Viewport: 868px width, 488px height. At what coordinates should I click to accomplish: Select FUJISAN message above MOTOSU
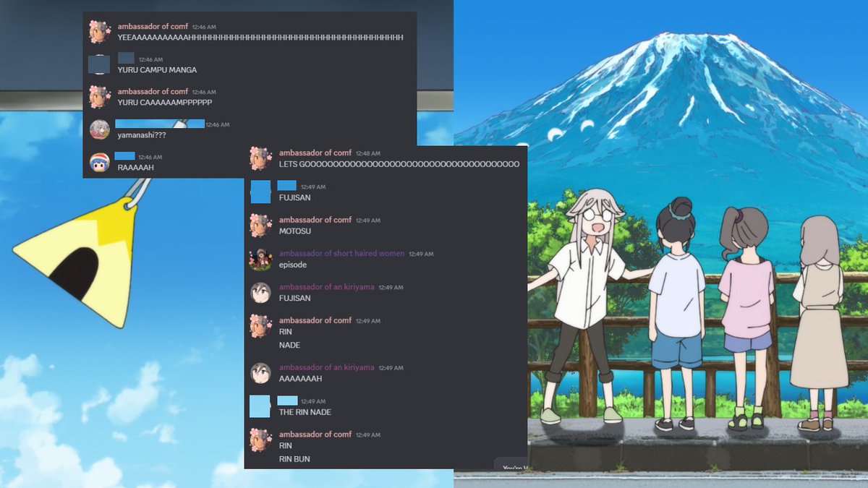coord(295,197)
